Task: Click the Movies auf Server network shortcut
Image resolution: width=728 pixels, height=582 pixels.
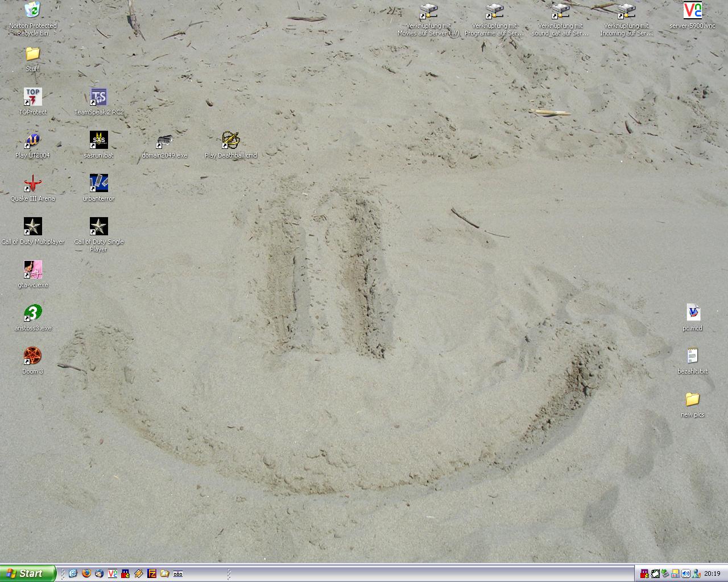Action: 428,11
